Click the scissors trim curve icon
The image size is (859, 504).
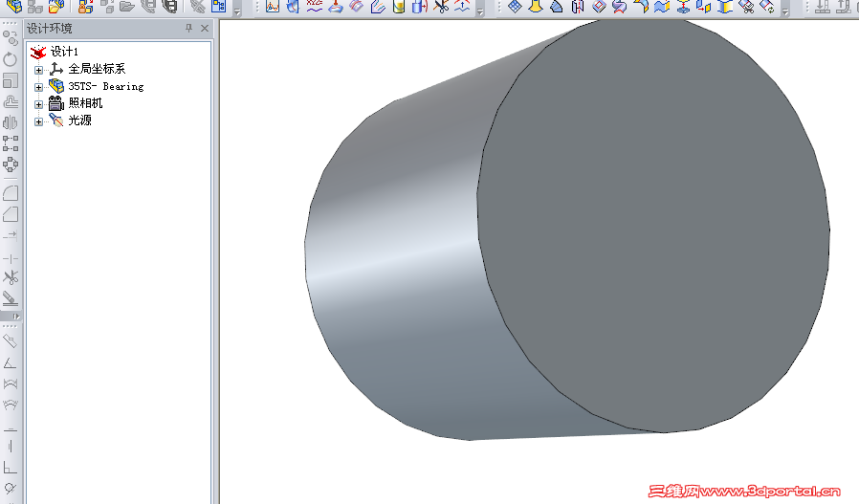point(441,6)
